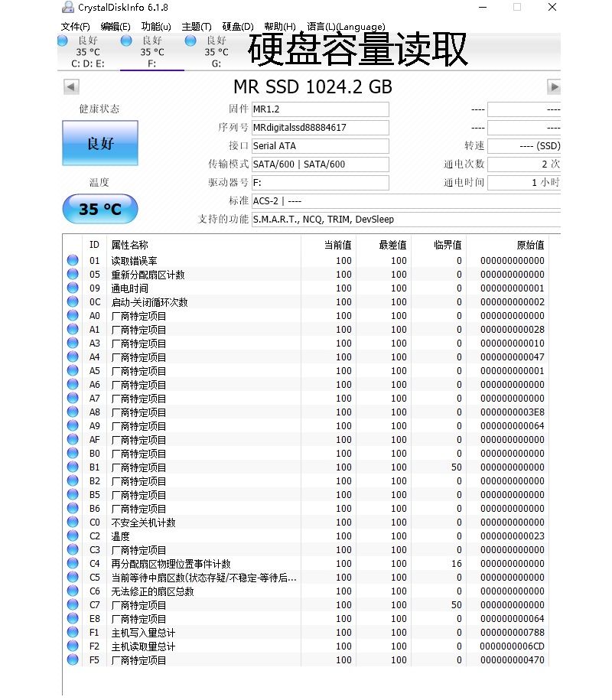Select the C: D: E: disk tab
This screenshot has width=612, height=700.
[x=89, y=52]
